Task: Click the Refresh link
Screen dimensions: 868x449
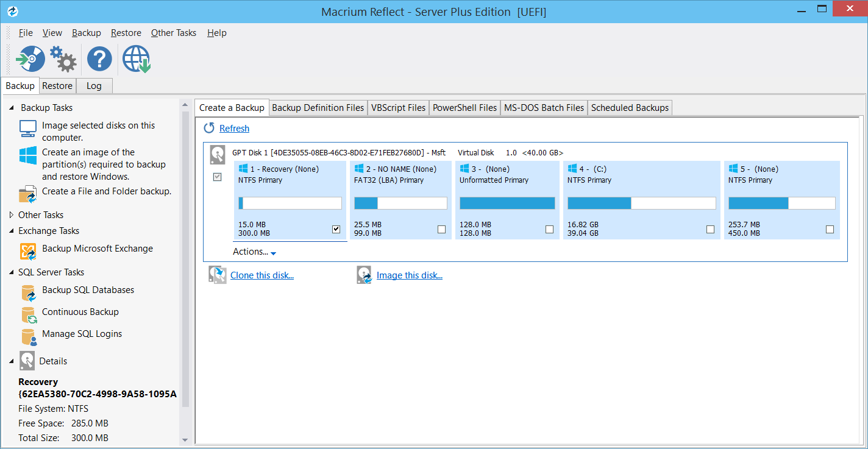Action: click(234, 128)
